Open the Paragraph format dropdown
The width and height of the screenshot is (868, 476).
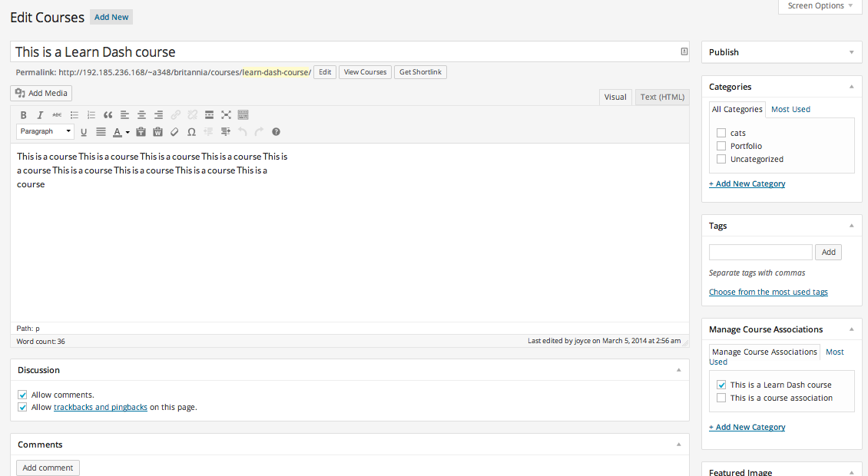point(45,131)
